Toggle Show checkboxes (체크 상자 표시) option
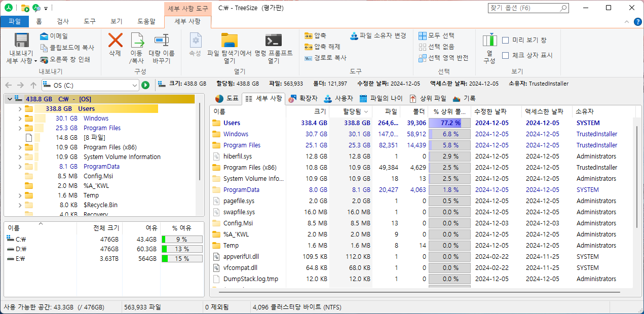Image resolution: width=644 pixels, height=314 pixels. click(x=505, y=55)
